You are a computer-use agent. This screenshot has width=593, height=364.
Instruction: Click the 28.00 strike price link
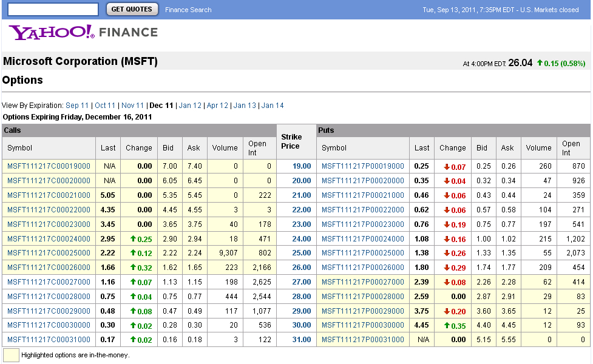coord(302,297)
